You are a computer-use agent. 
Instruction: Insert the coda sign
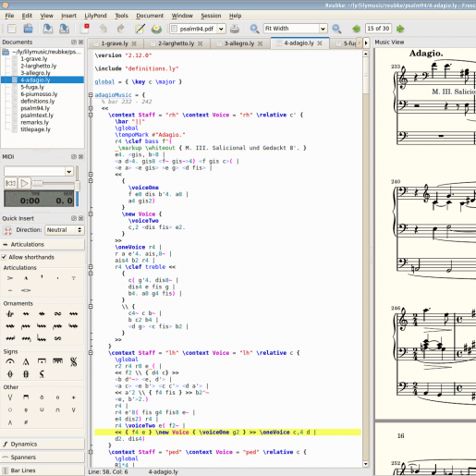(x=10, y=374)
